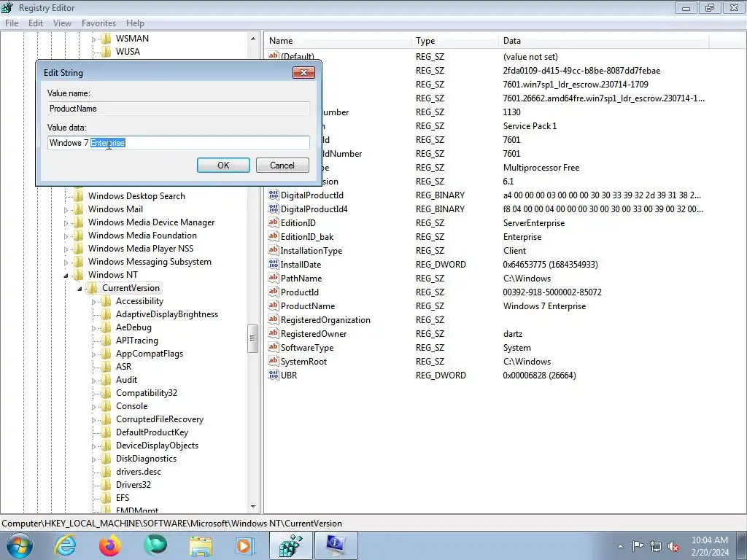The height and width of the screenshot is (560, 747).
Task: Expand the Accessibility subkey
Action: coord(94,302)
